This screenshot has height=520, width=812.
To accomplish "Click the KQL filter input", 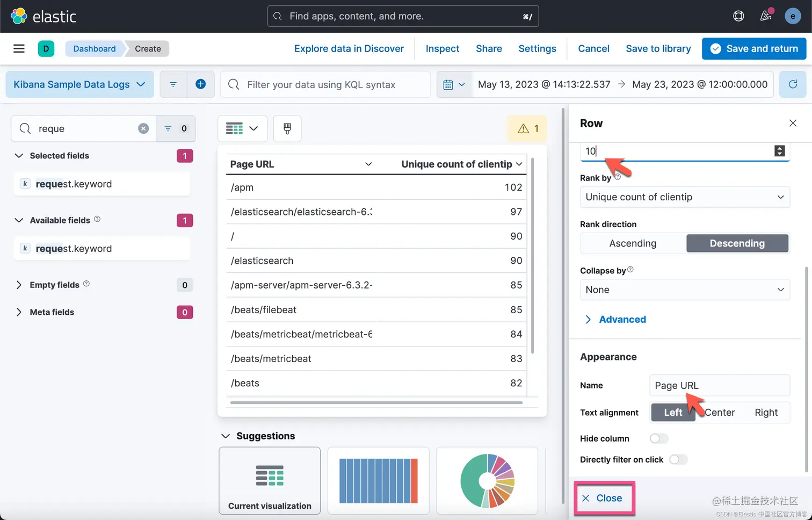I will pos(325,84).
